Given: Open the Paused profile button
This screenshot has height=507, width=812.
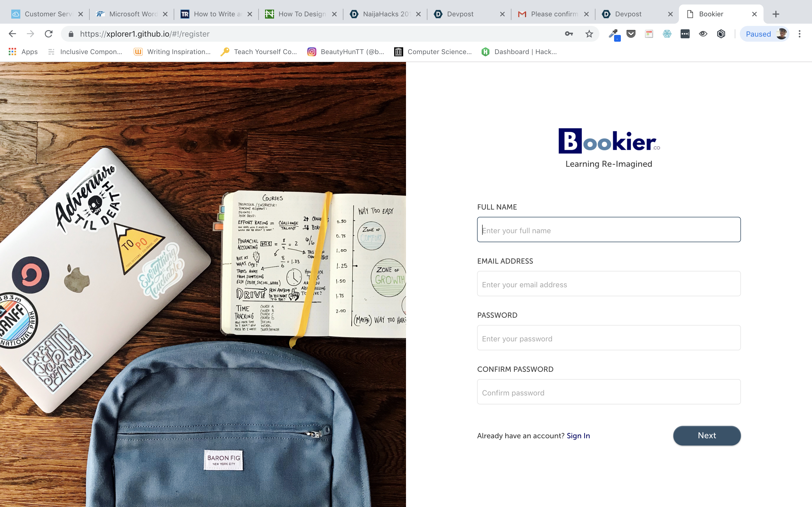Looking at the screenshot, I should [765, 34].
